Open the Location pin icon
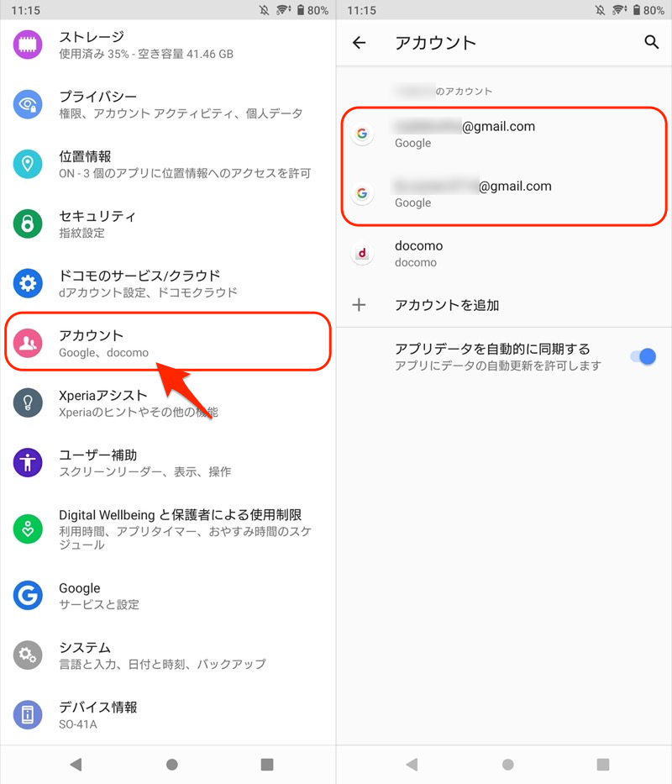Image resolution: width=672 pixels, height=784 pixels. (28, 164)
